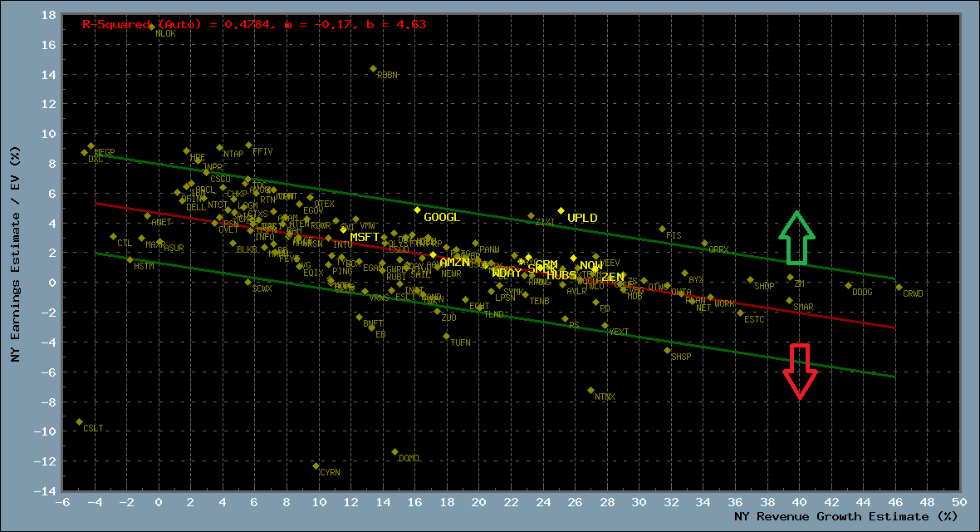Select the NLOK data point label

tap(165, 34)
